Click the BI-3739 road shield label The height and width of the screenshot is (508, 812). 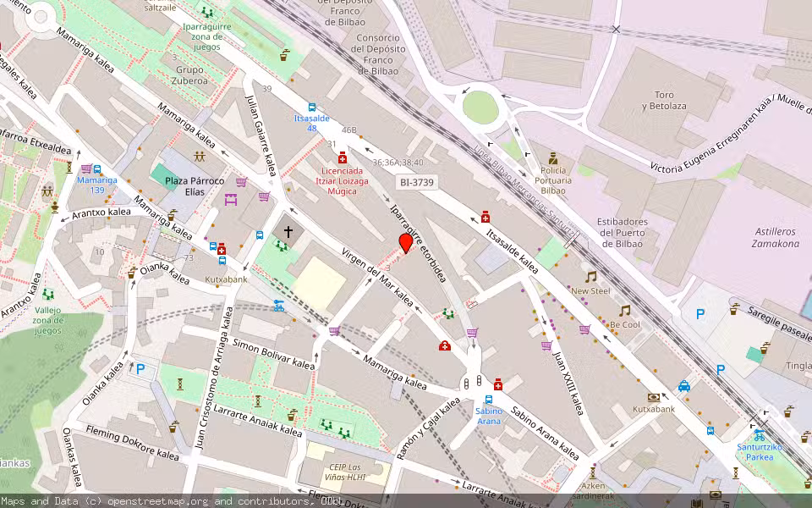coord(418,182)
